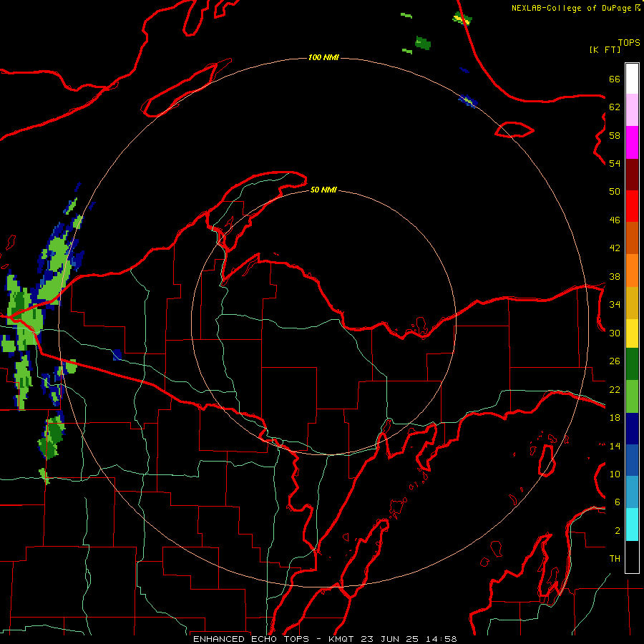Click the KMQT station identifier in caption
The image size is (644, 644).
341,639
